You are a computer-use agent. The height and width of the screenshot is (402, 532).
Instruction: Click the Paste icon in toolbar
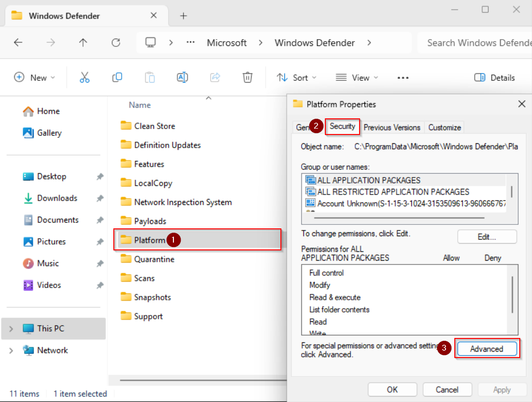click(x=149, y=77)
